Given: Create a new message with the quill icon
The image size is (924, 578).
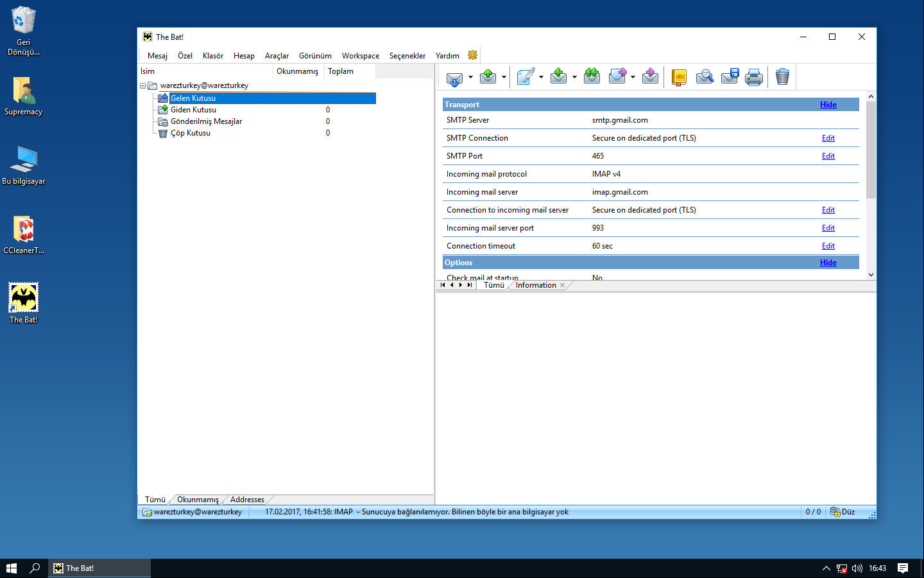Looking at the screenshot, I should click(x=526, y=77).
